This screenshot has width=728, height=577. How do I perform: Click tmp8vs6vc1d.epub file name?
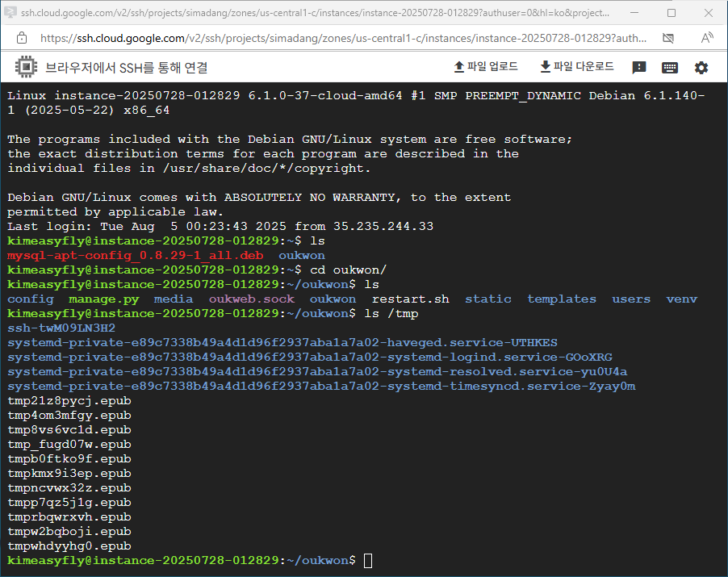69,430
